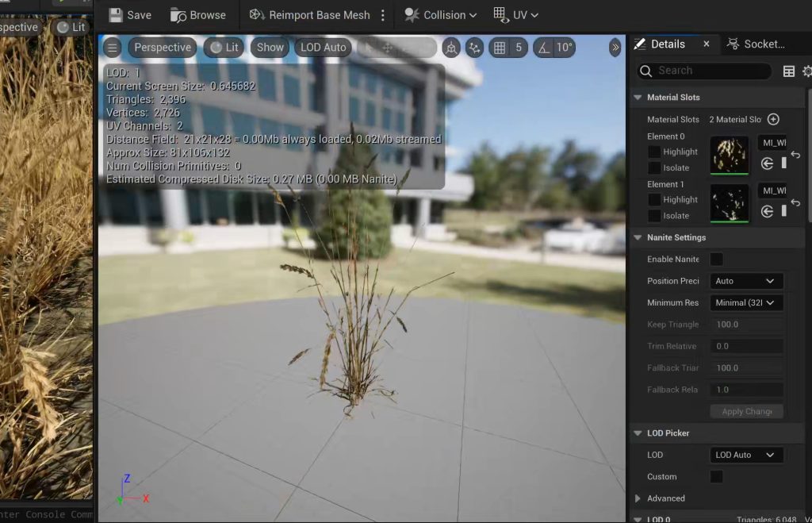Screen dimensions: 812x523
Task: Change the grid snap value 5
Action: [x=519, y=48]
